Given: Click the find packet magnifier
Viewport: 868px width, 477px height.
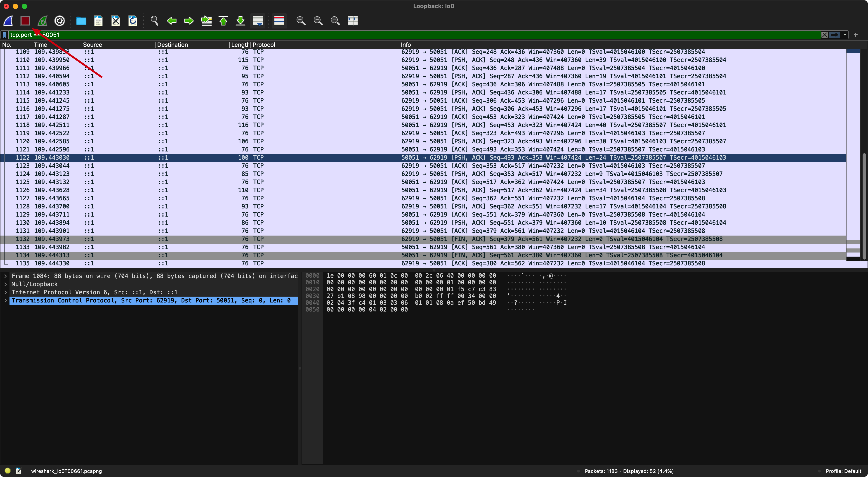Looking at the screenshot, I should 154,21.
